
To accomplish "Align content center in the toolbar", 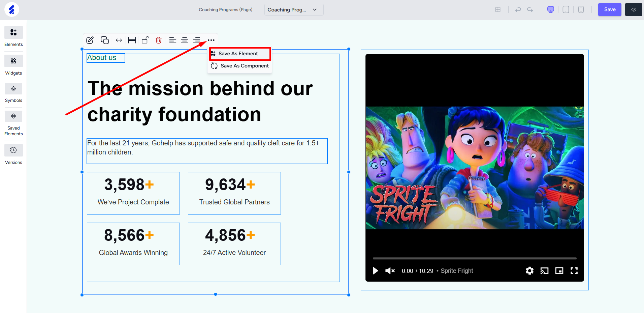I will click(185, 40).
